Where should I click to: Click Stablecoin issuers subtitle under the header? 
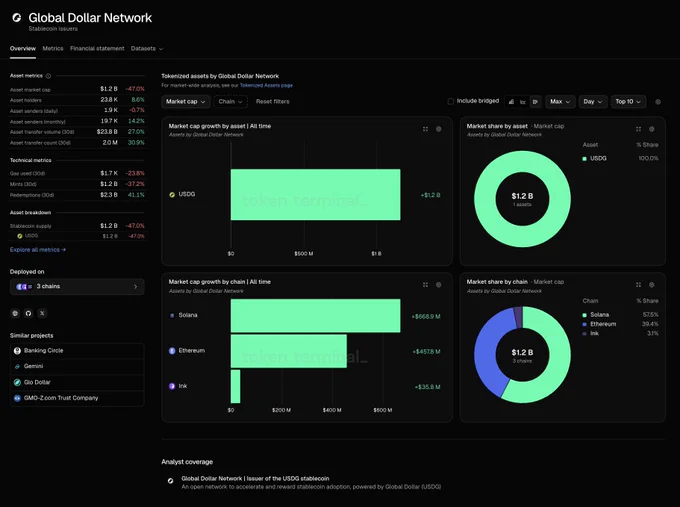(x=53, y=29)
